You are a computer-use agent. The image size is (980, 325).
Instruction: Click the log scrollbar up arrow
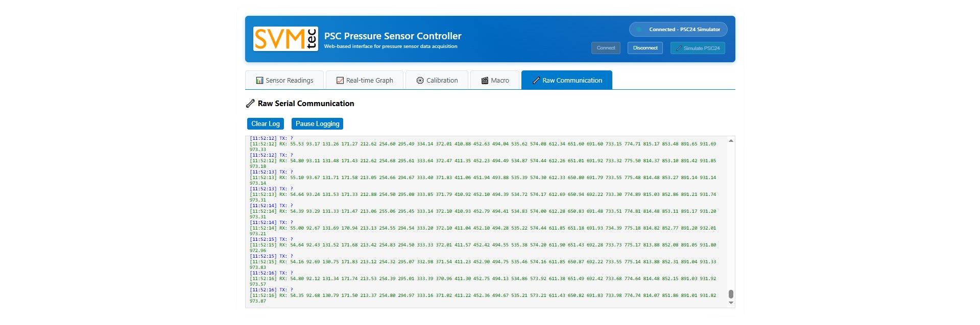pos(731,141)
